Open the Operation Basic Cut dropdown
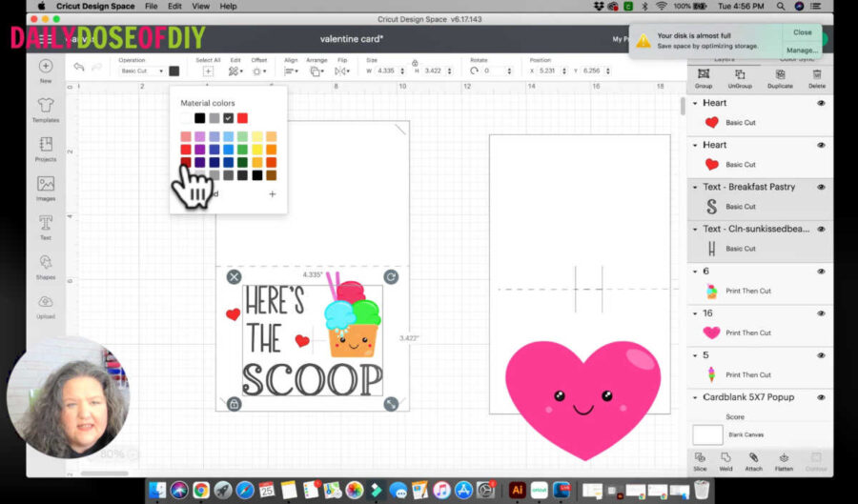 (x=142, y=71)
